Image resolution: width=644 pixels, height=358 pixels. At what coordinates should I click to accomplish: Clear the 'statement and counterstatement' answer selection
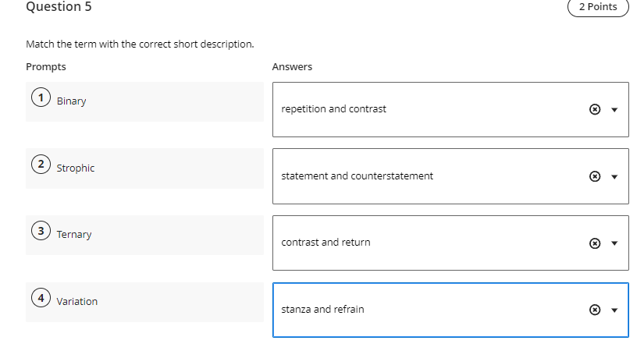tap(595, 176)
